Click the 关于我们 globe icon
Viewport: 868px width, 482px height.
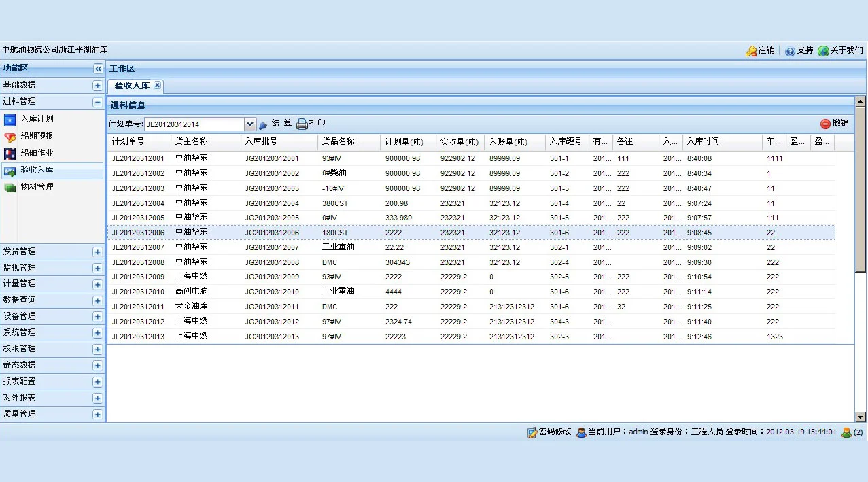[823, 51]
